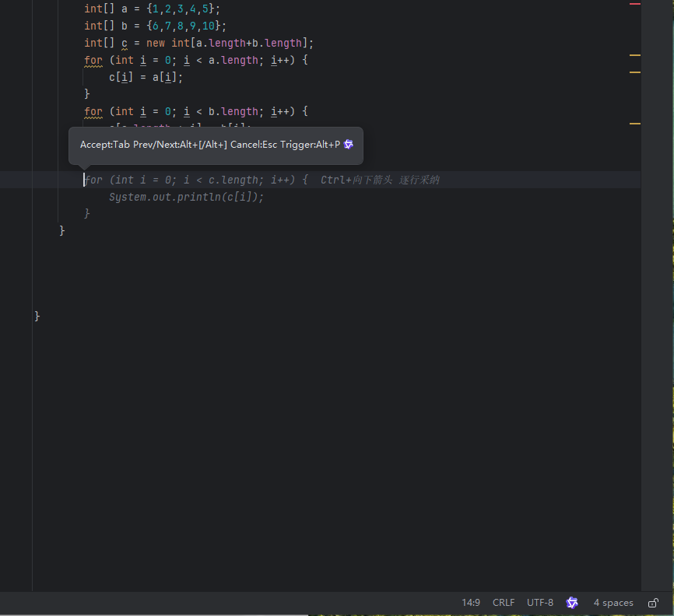The image size is (674, 616).
Task: Click the AI assistant logo in the suggestion tooltip
Action: click(x=349, y=145)
